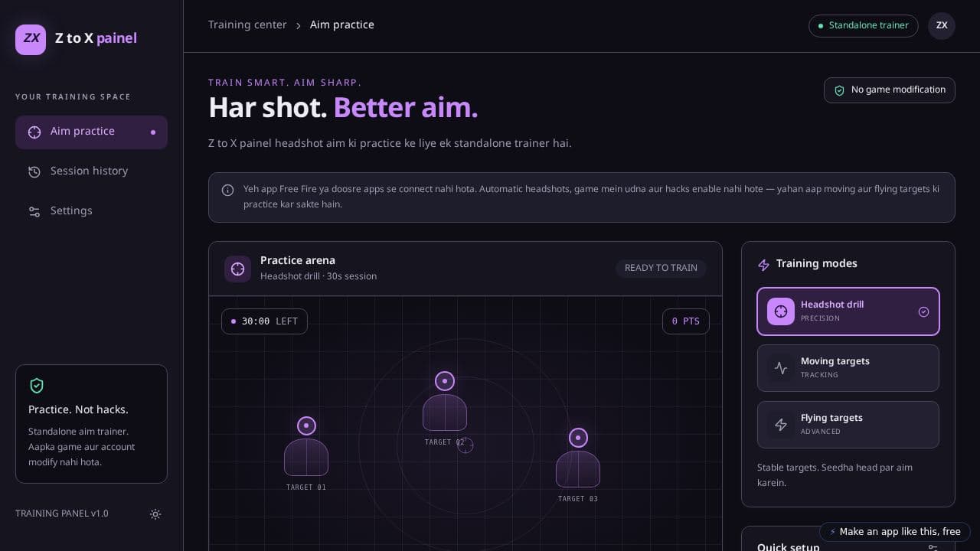The image size is (980, 551).
Task: Click the Flying targets bolt icon
Action: click(781, 425)
